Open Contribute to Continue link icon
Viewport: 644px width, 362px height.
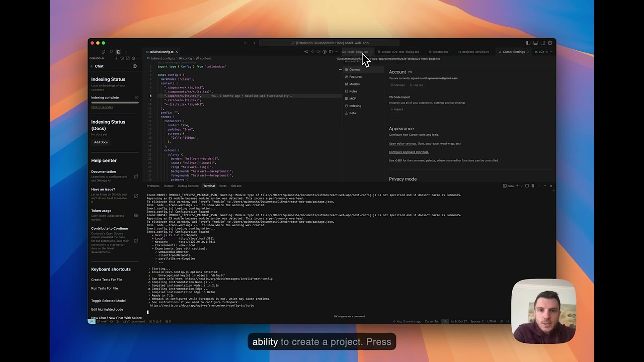tap(136, 241)
